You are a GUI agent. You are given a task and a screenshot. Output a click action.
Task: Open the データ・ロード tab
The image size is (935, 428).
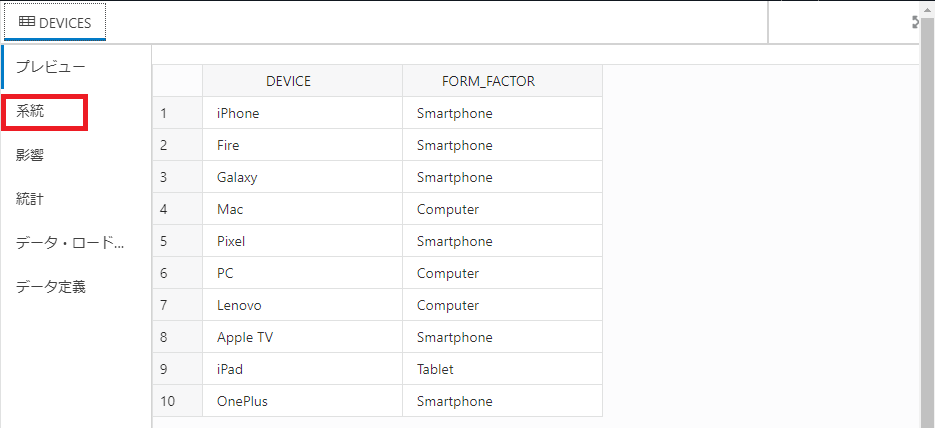pos(70,243)
